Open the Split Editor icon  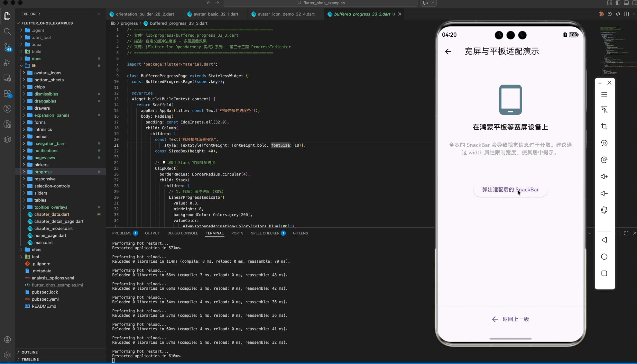(626, 14)
